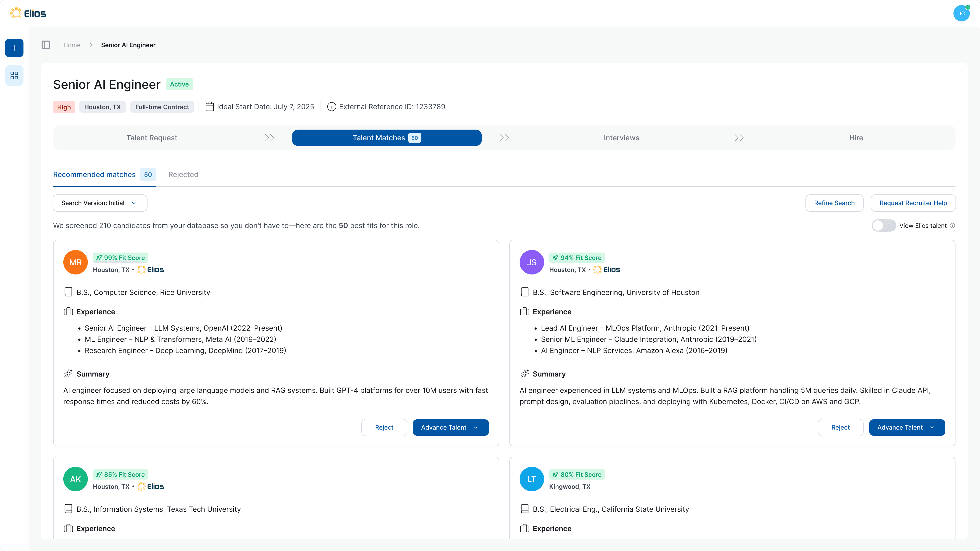The width and height of the screenshot is (980, 551).
Task: Click the Refine Search button
Action: click(x=834, y=203)
